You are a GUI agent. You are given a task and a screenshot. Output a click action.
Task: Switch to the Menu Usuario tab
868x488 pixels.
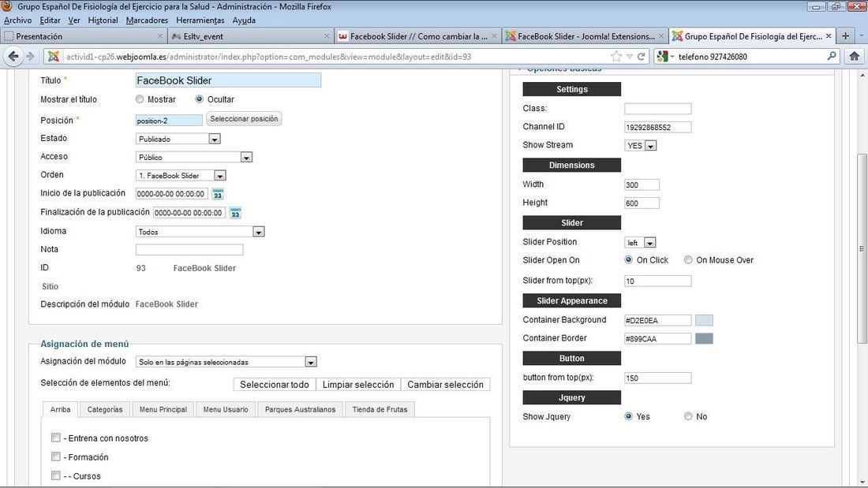pyautogui.click(x=226, y=409)
